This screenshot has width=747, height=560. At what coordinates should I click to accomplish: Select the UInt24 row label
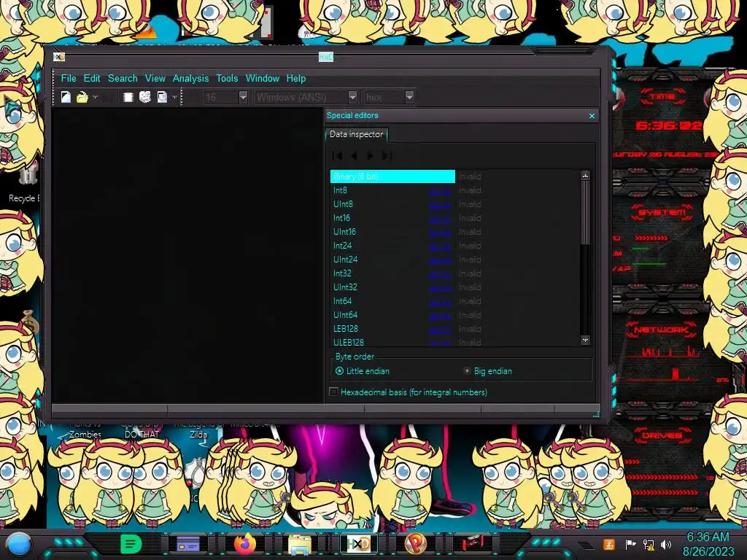click(345, 260)
